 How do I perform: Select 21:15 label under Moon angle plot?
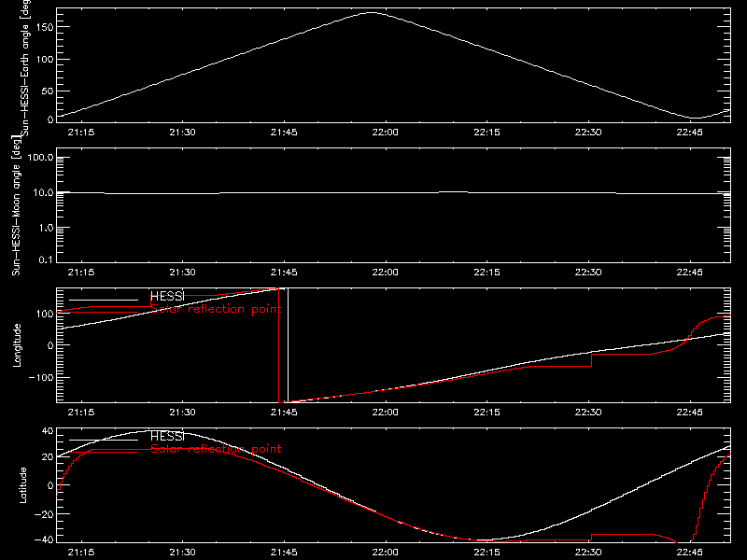[x=81, y=272]
